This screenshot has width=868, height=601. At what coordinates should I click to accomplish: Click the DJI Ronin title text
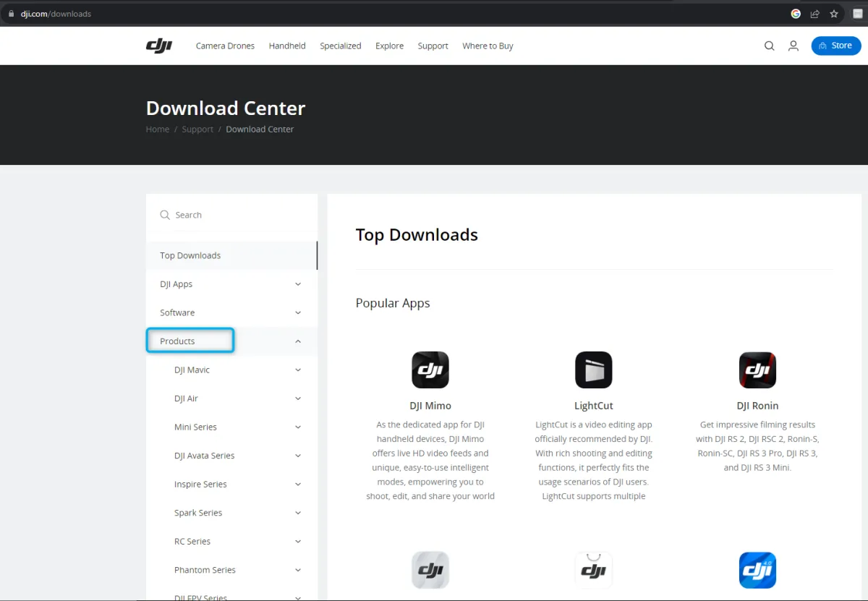[757, 406]
